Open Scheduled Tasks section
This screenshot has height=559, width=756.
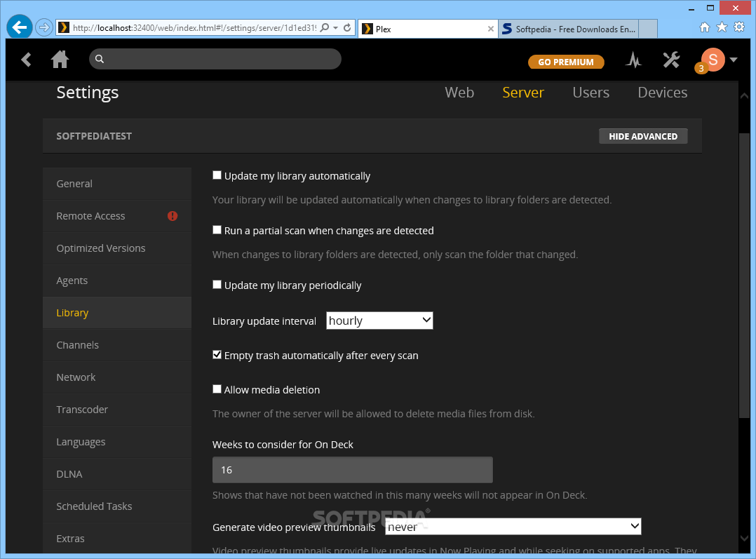(x=117, y=506)
